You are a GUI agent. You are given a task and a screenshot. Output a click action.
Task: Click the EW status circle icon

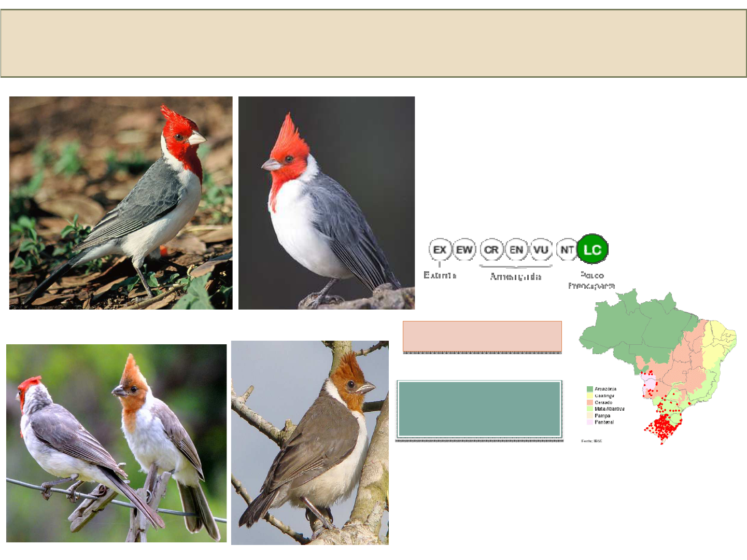point(464,249)
